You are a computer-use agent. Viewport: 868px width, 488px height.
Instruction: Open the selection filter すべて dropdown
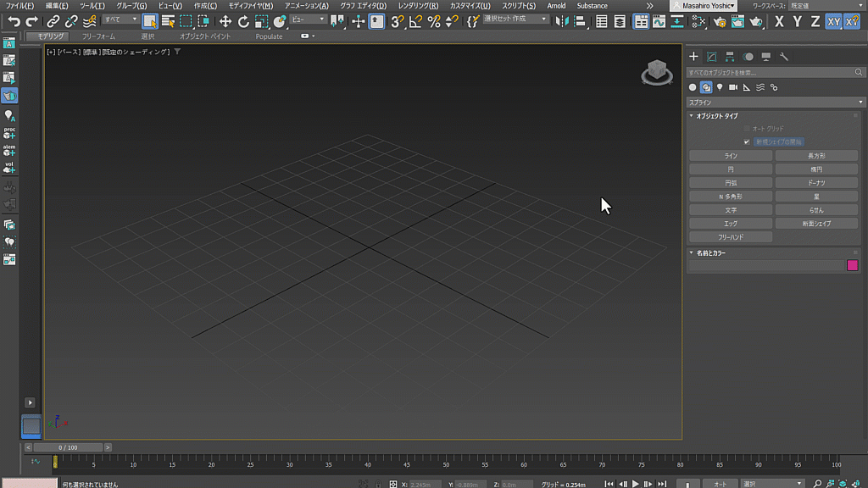coord(120,19)
